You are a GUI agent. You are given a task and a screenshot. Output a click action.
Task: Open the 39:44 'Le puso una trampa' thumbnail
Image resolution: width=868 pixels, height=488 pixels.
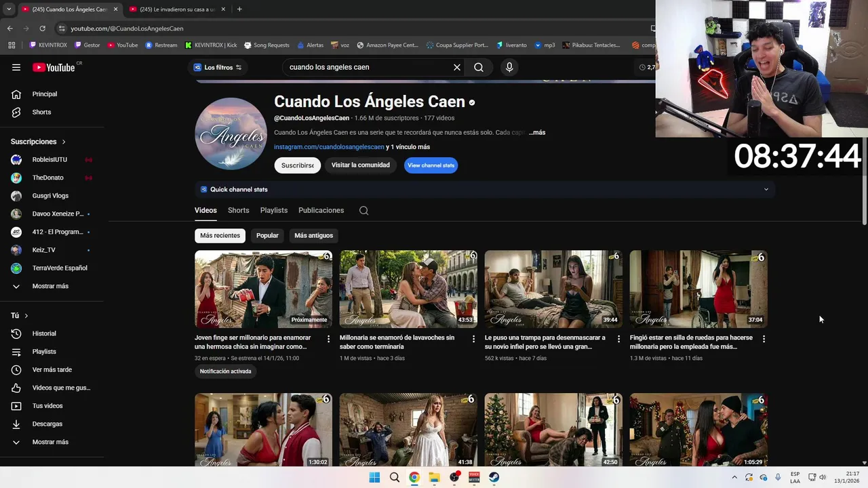coord(553,289)
